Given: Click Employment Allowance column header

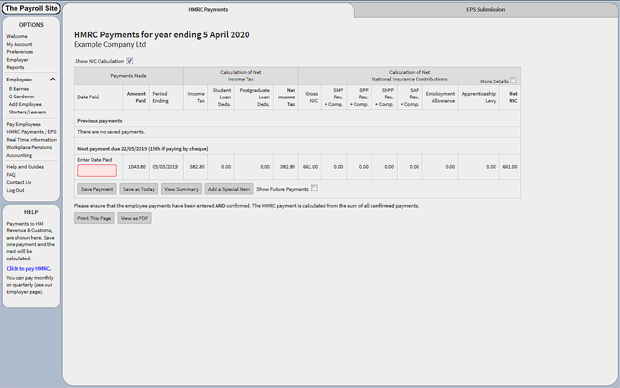Looking at the screenshot, I should (x=440, y=97).
